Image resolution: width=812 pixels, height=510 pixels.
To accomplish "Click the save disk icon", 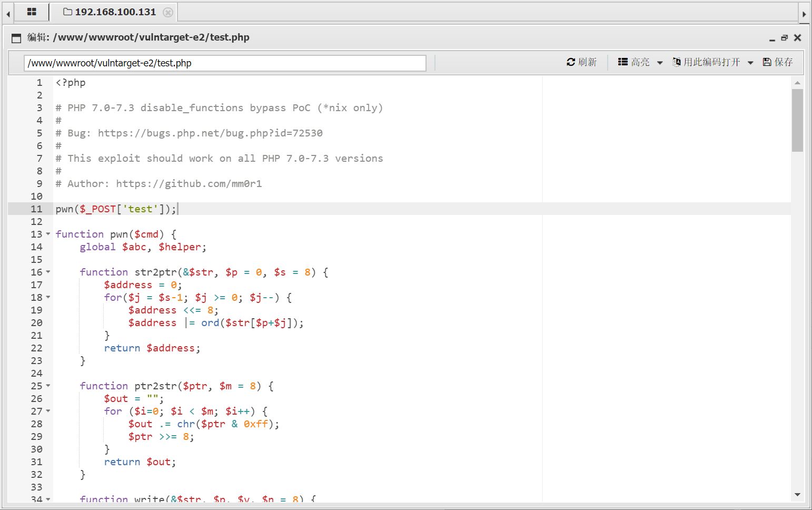I will click(x=767, y=62).
